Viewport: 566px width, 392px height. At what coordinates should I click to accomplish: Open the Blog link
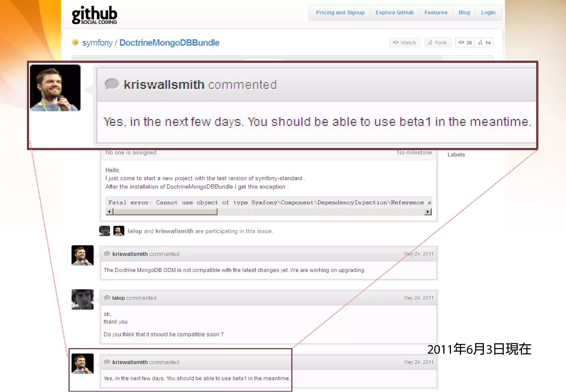pos(464,12)
